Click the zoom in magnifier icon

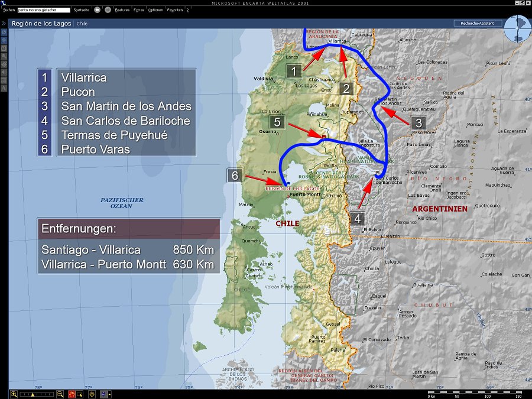14,394
